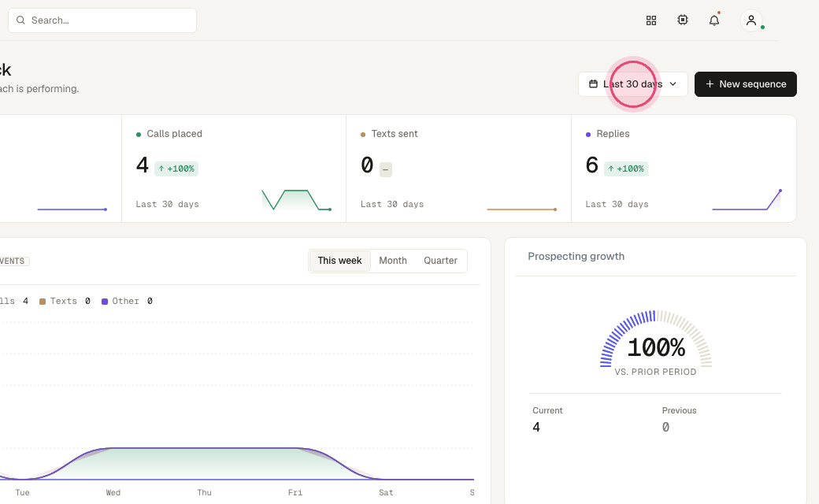The height and width of the screenshot is (504, 819).
Task: Click the Wed axis label
Action: (x=113, y=492)
